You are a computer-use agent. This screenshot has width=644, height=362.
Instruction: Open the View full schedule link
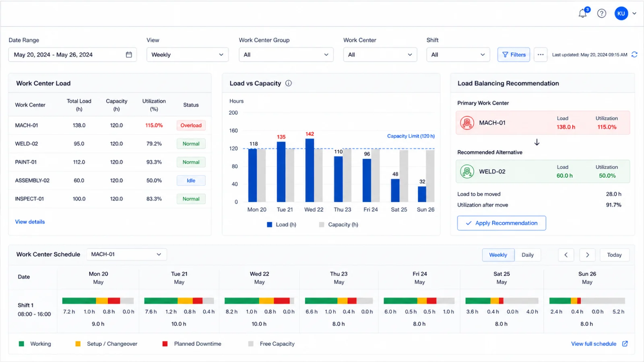coord(594,344)
